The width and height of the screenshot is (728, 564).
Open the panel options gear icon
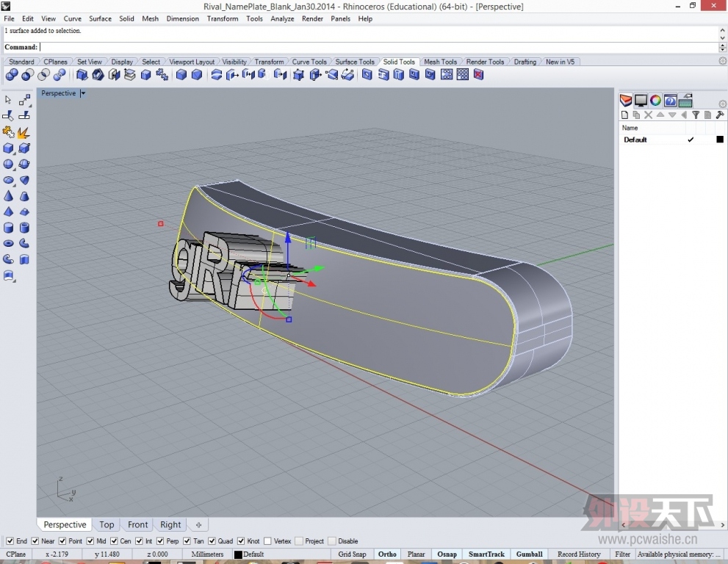pos(722,104)
